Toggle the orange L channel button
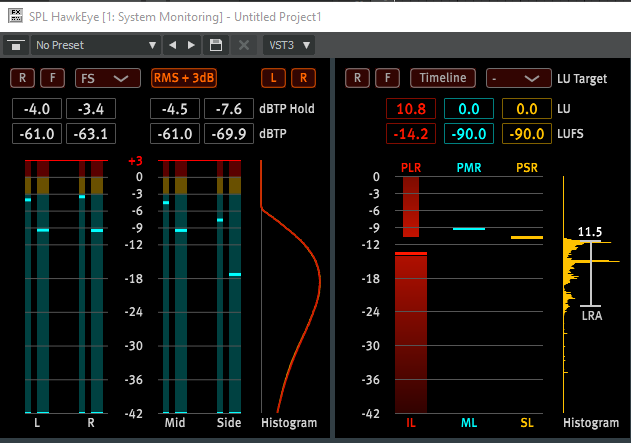 click(x=273, y=78)
